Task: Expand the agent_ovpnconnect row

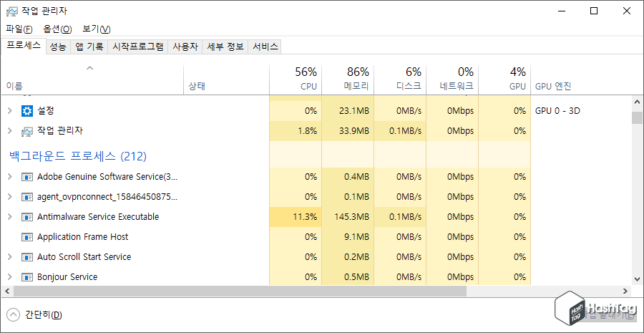Action: click(10, 197)
